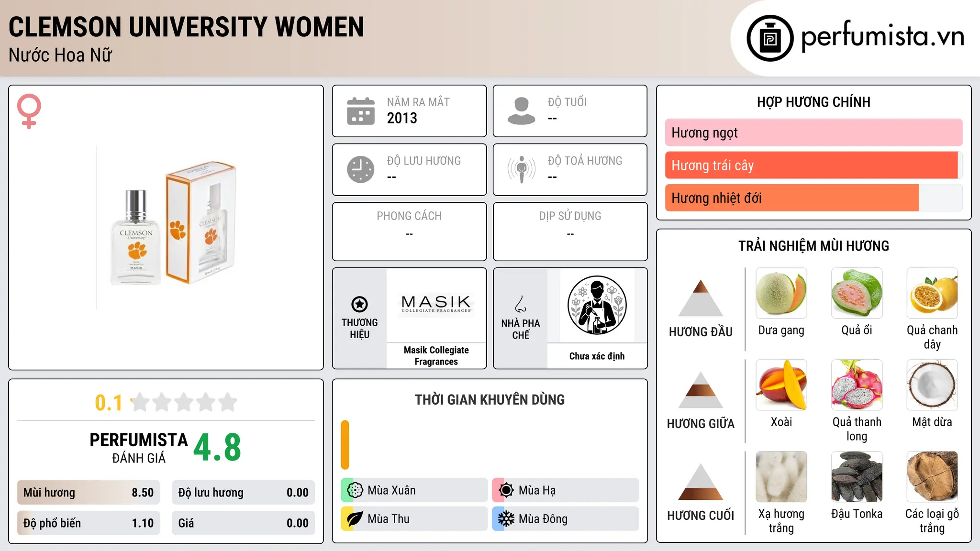Click the ĐỘ TOẢ HƯƠNG label

(585, 161)
